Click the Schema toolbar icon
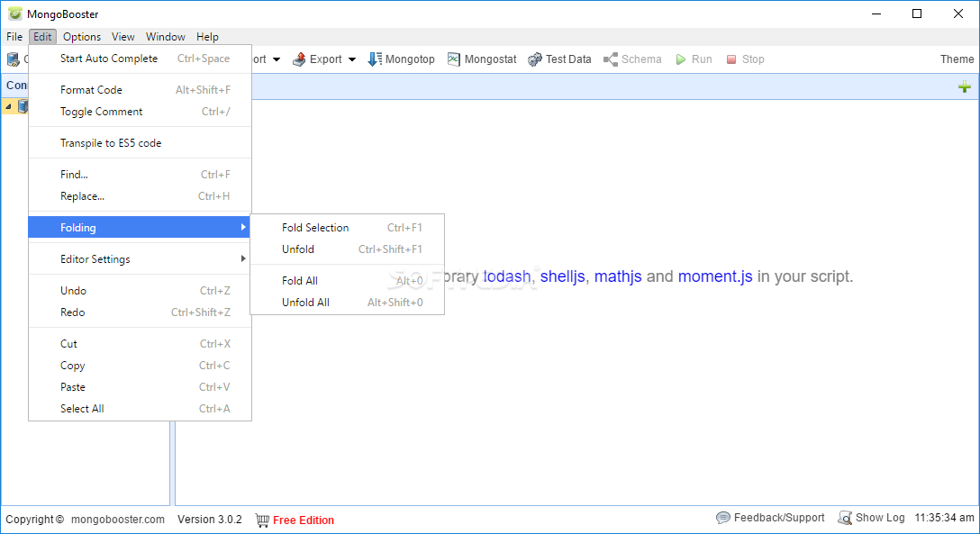980x534 pixels. [x=611, y=59]
